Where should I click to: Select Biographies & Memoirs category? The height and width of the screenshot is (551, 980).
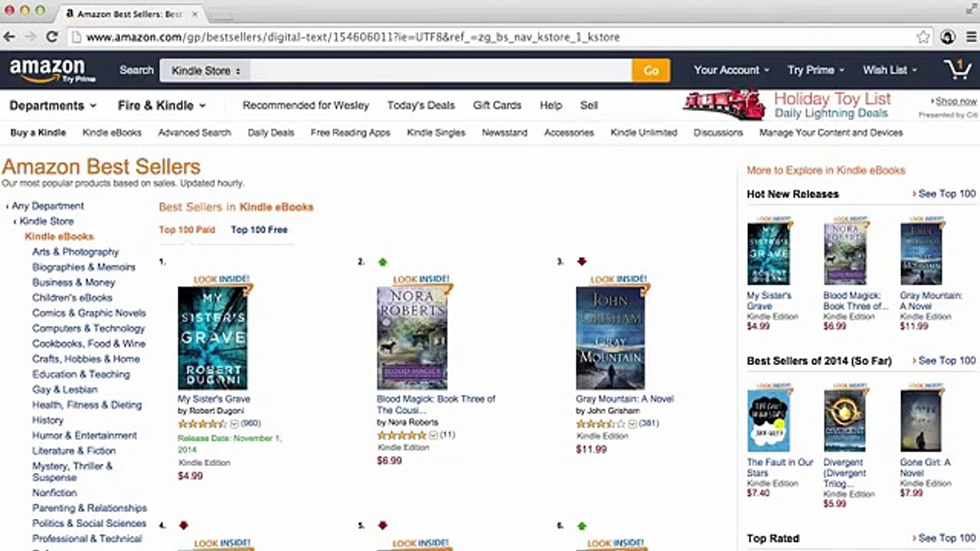(x=83, y=267)
